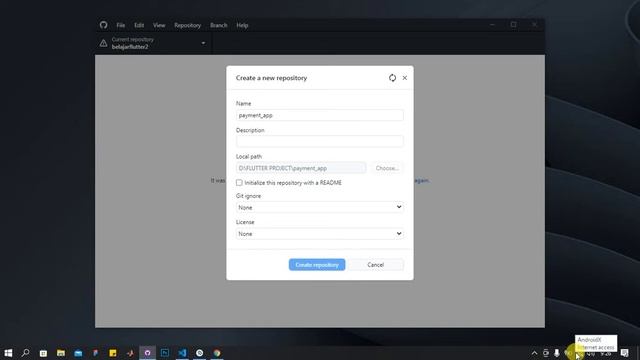
Task: Open the Windows notification center
Action: 624,353
